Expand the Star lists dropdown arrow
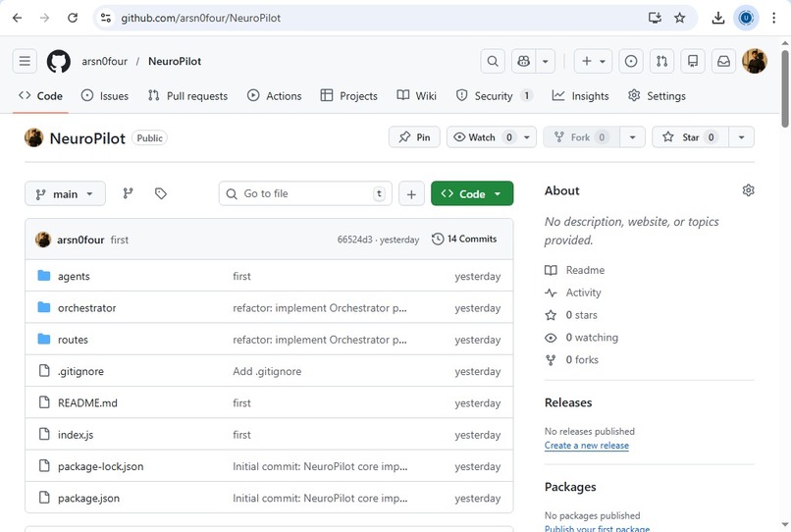This screenshot has height=532, width=791. [742, 137]
